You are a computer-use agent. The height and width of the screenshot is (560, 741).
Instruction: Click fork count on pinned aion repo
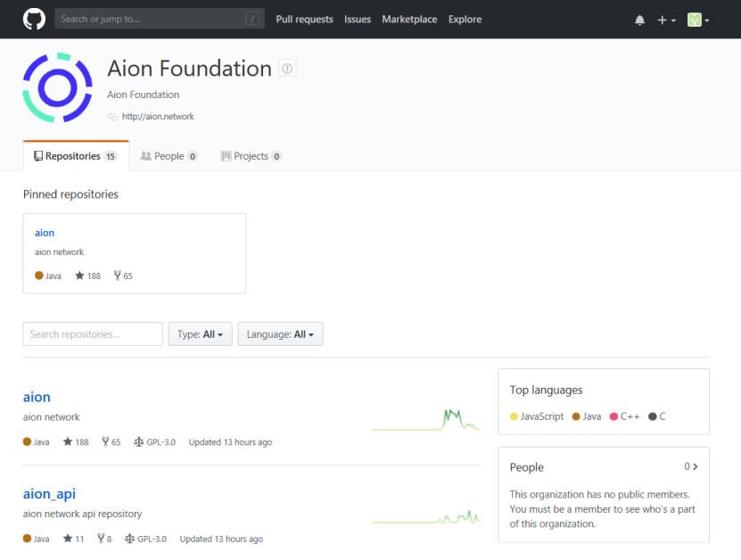(x=123, y=276)
